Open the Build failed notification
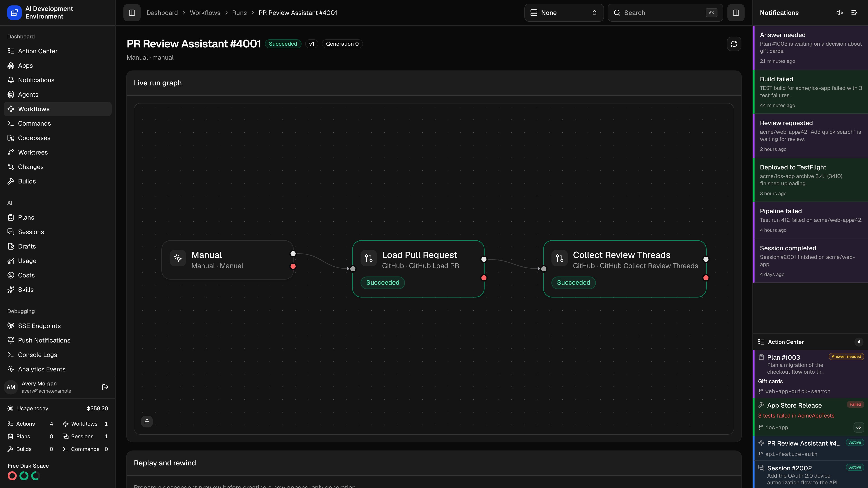 (810, 92)
